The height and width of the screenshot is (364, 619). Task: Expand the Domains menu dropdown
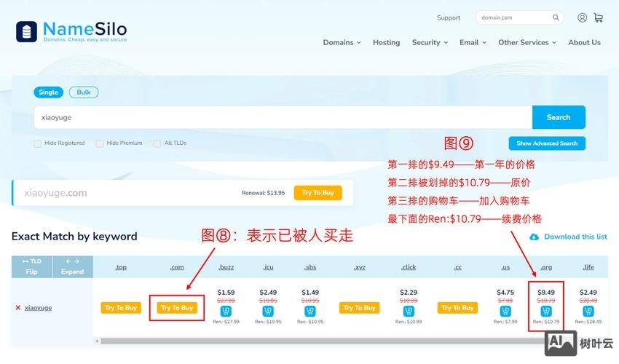pos(342,42)
